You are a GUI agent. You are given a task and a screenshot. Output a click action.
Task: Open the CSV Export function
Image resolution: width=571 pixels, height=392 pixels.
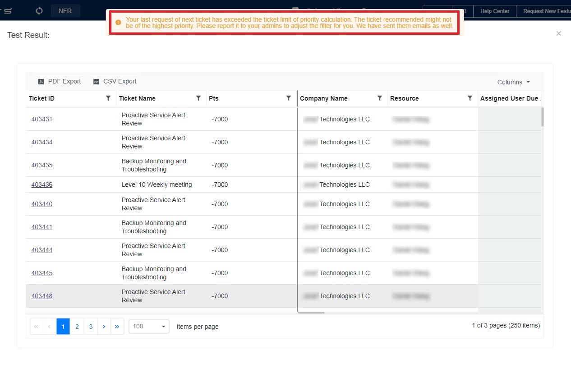(114, 81)
